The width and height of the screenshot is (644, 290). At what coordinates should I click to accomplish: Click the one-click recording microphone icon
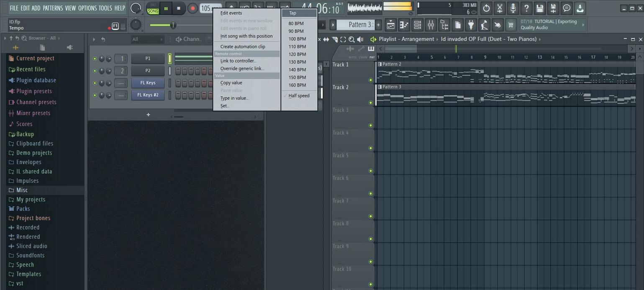[x=513, y=8]
